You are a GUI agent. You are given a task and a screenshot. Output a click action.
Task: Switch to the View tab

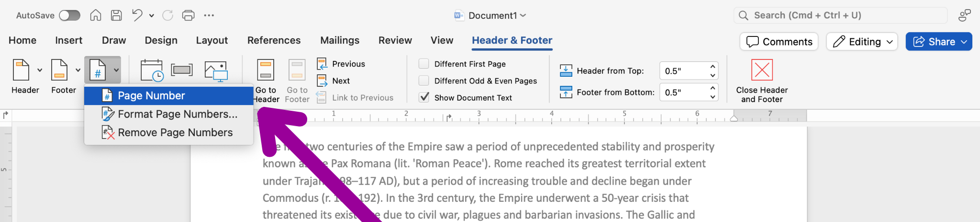442,40
